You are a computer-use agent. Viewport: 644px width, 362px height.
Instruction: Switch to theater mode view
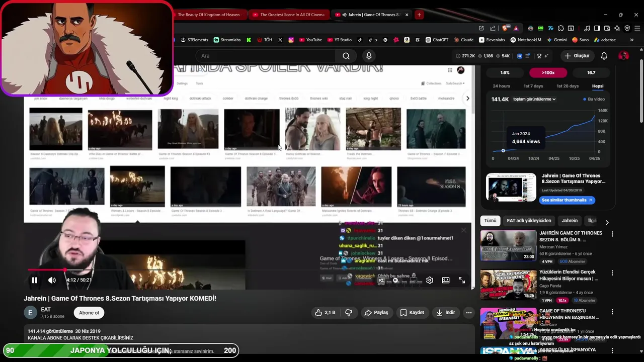[446, 280]
